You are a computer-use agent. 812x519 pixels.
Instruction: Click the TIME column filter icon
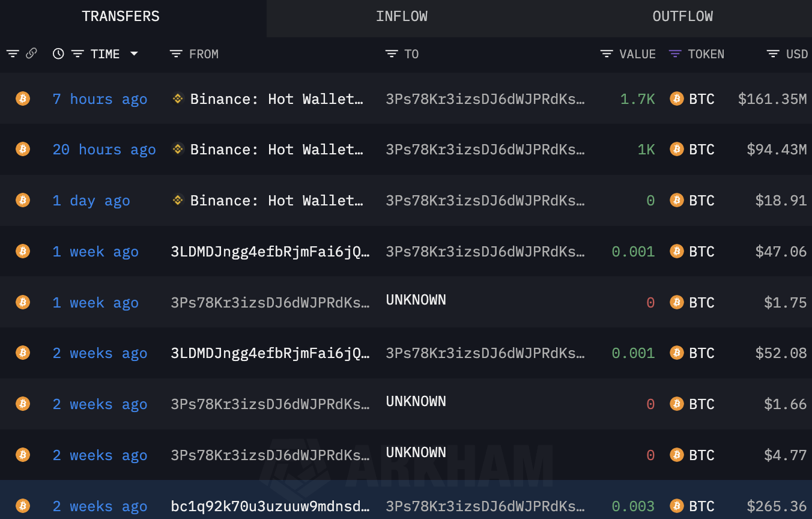(77, 54)
